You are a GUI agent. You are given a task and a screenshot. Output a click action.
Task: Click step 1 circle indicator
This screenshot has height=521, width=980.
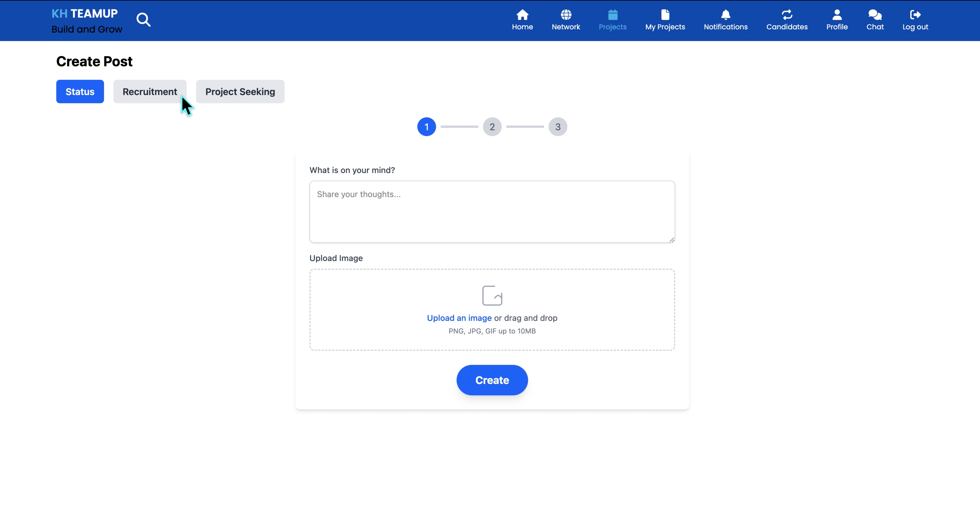(x=426, y=127)
